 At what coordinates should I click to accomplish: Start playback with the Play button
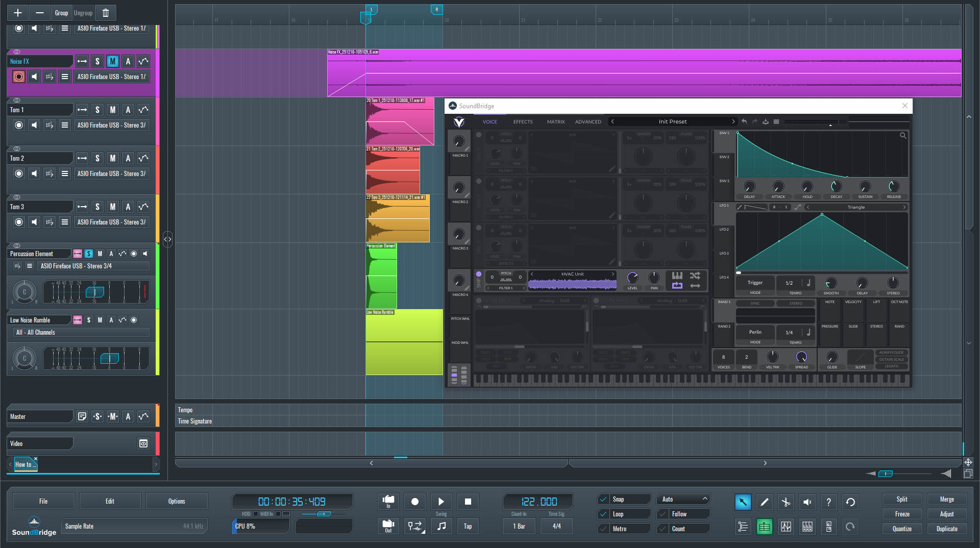(x=442, y=502)
